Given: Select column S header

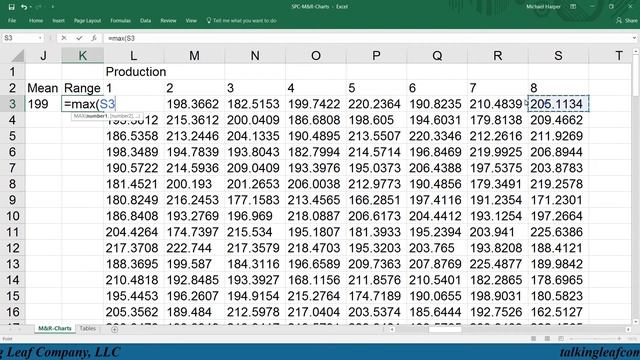Looking at the screenshot, I should pyautogui.click(x=558, y=56).
